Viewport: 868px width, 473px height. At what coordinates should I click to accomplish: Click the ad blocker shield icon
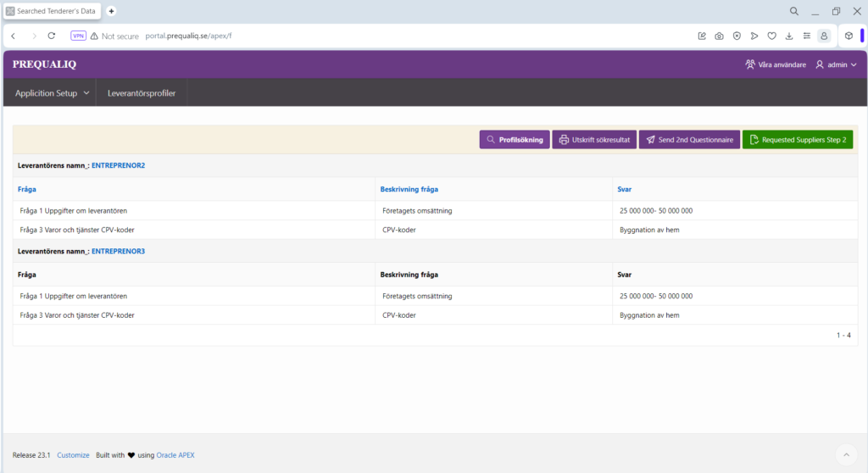[737, 36]
